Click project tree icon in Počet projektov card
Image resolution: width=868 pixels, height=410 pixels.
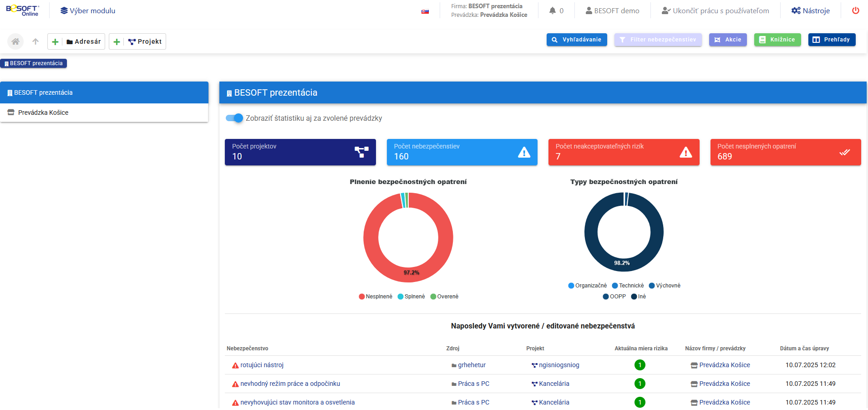(x=362, y=152)
